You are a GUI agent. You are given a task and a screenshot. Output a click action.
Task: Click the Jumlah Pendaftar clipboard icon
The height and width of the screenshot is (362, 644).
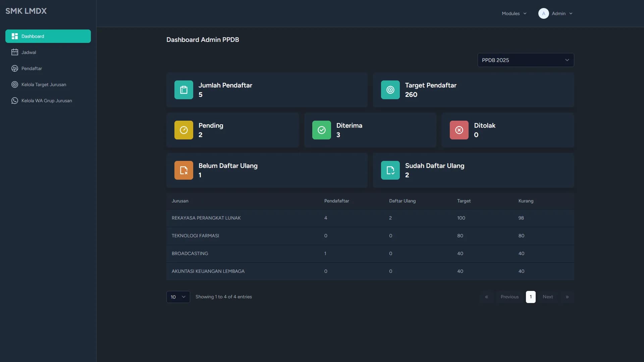pyautogui.click(x=183, y=90)
